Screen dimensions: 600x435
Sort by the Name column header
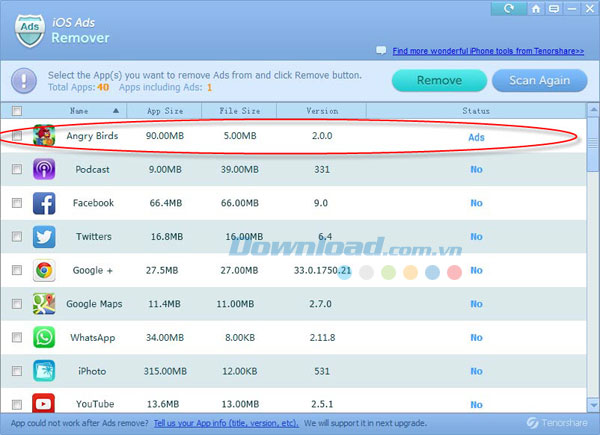[x=79, y=111]
